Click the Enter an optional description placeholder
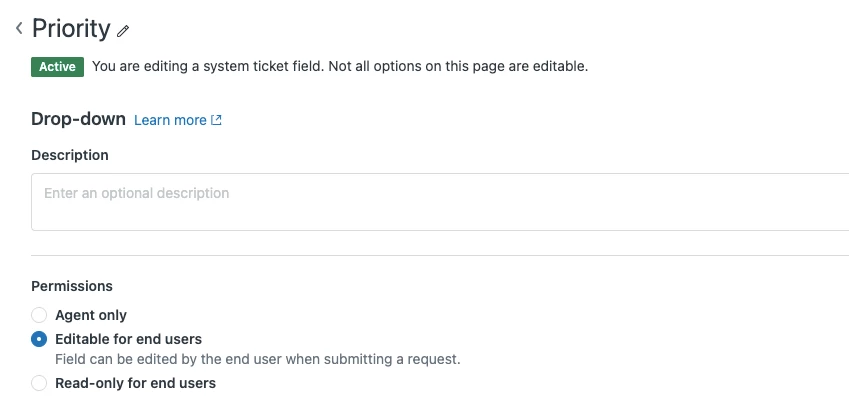The width and height of the screenshot is (849, 408). [137, 193]
